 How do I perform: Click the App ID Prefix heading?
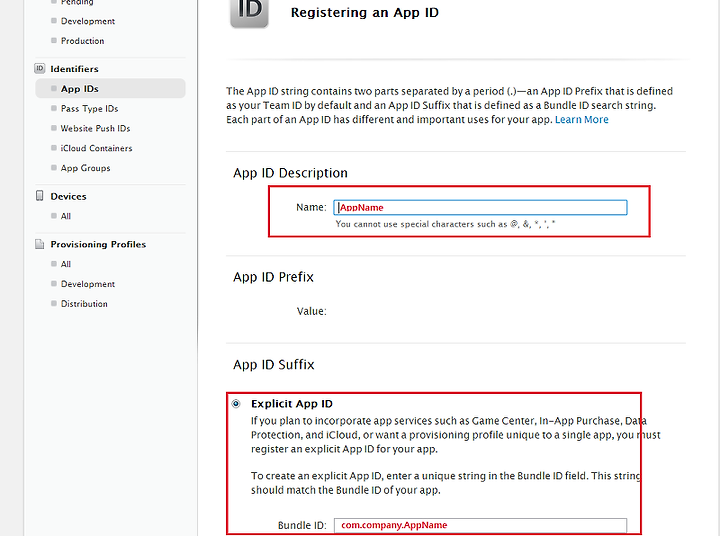point(273,277)
